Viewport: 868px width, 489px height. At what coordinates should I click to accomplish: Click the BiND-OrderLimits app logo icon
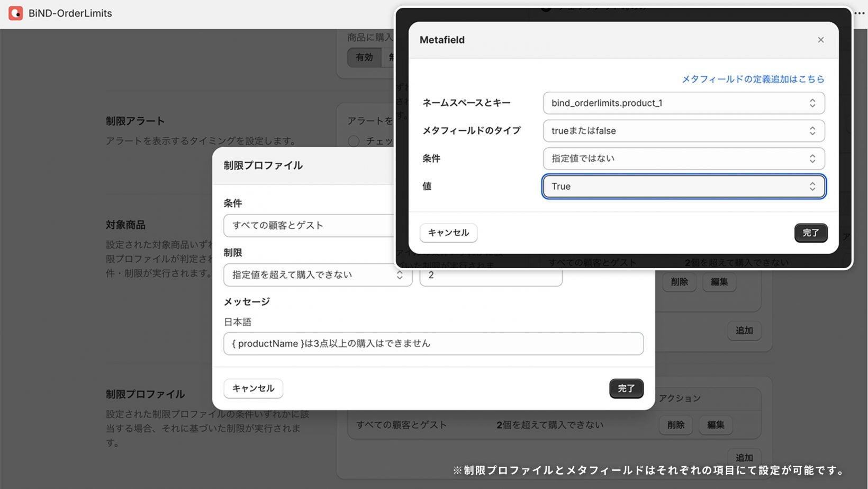coord(15,13)
